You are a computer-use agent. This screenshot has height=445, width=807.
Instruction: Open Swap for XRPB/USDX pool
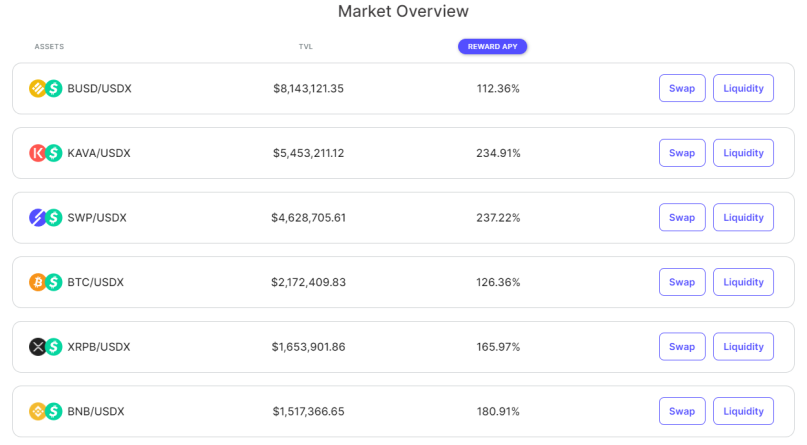[x=682, y=346]
